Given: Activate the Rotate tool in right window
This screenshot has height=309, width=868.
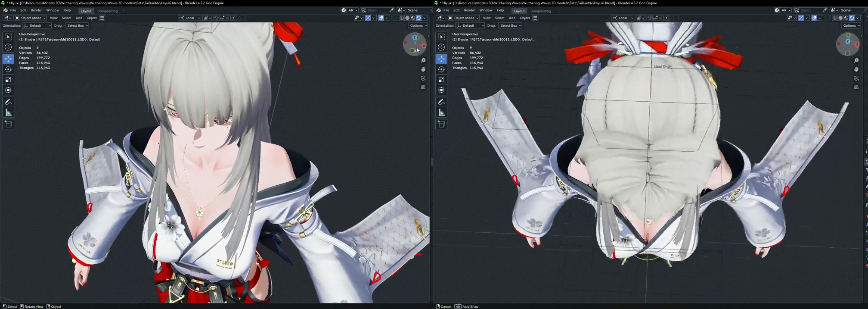Looking at the screenshot, I should pyautogui.click(x=441, y=69).
